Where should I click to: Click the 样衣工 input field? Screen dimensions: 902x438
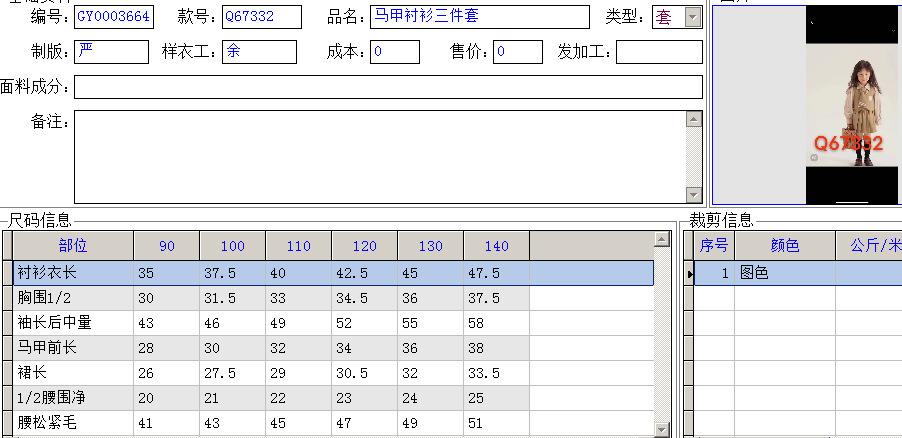tap(259, 52)
